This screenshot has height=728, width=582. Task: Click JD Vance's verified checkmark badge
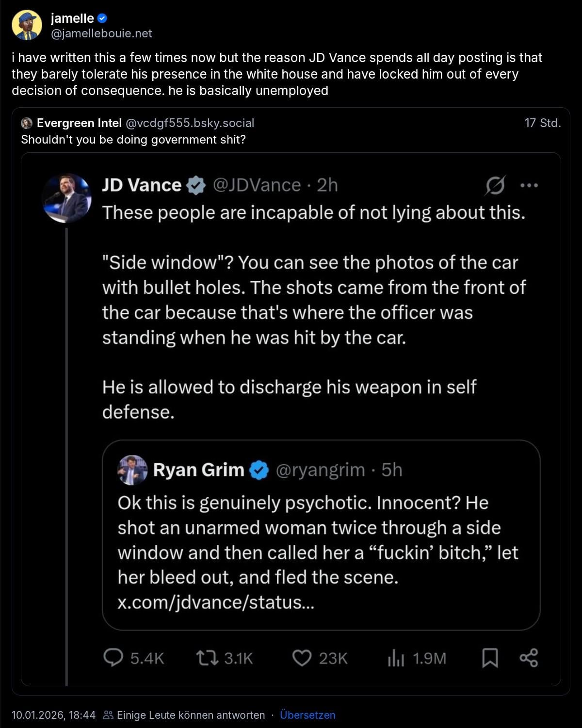pyautogui.click(x=196, y=185)
